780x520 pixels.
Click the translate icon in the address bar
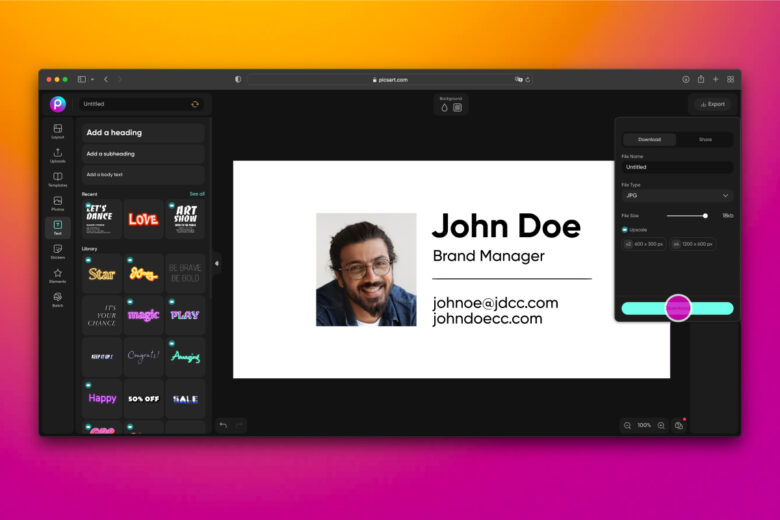pyautogui.click(x=519, y=80)
